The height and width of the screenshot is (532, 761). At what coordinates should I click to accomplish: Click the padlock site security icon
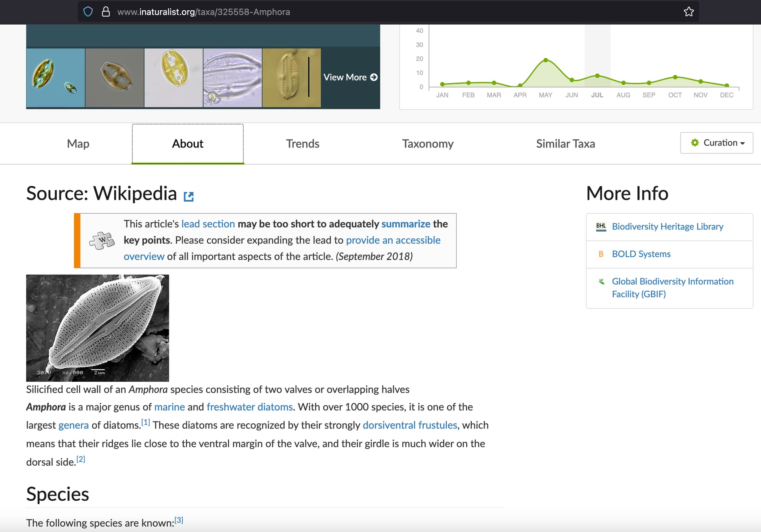(105, 12)
